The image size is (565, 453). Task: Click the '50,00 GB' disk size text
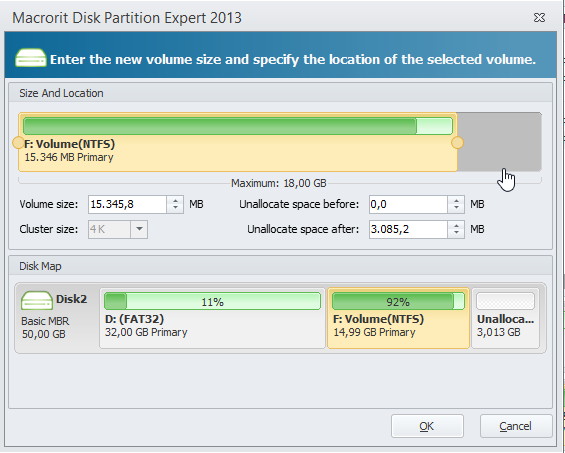44,334
